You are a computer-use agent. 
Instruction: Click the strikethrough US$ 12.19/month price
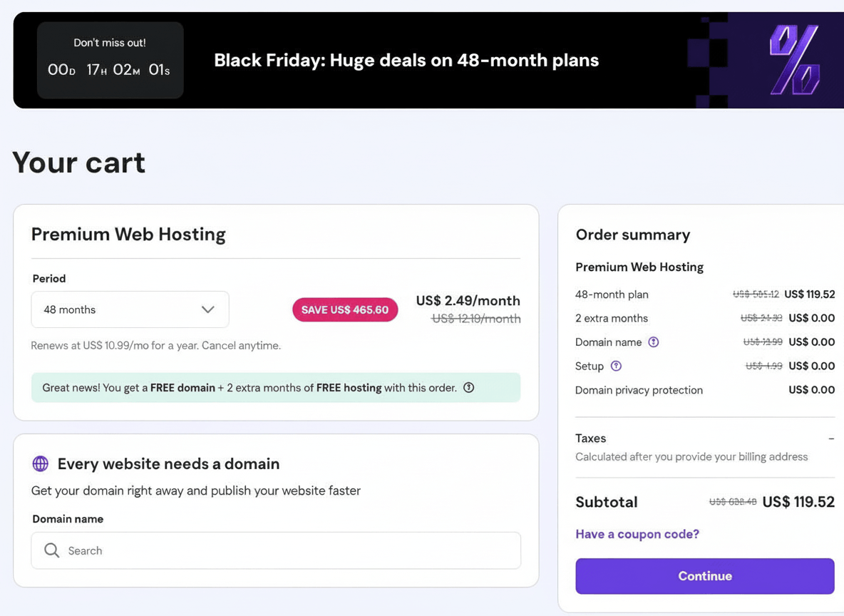tap(476, 319)
